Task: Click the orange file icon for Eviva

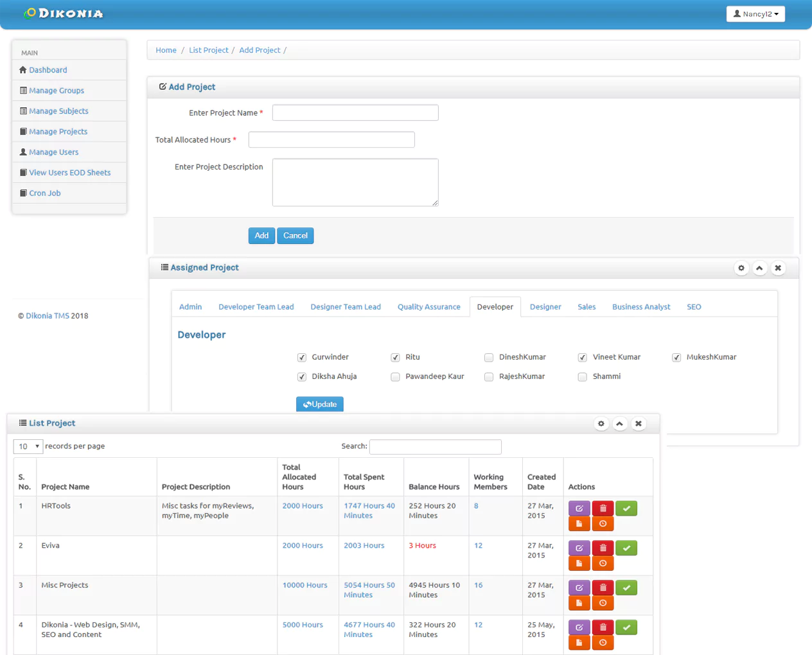Action: point(579,564)
